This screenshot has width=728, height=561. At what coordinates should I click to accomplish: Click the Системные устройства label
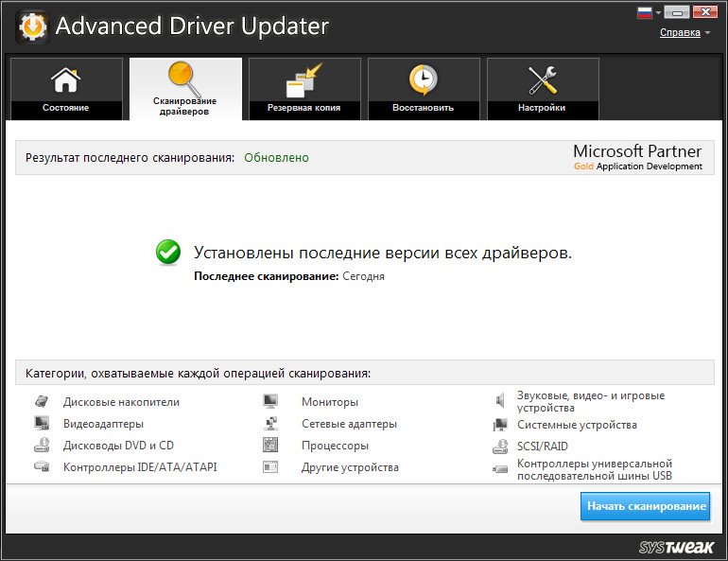click(577, 425)
